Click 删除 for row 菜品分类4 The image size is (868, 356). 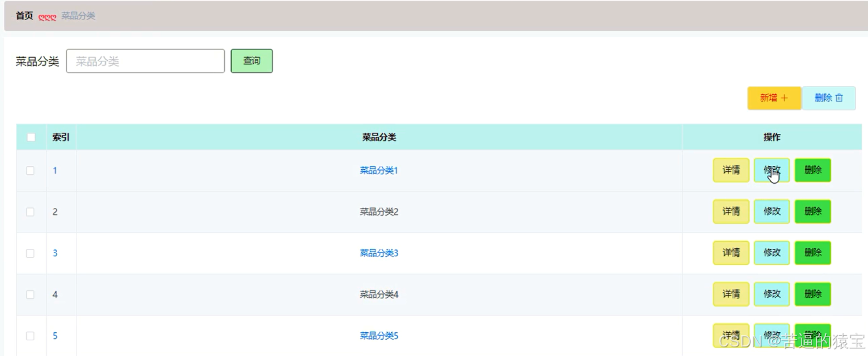coord(813,295)
